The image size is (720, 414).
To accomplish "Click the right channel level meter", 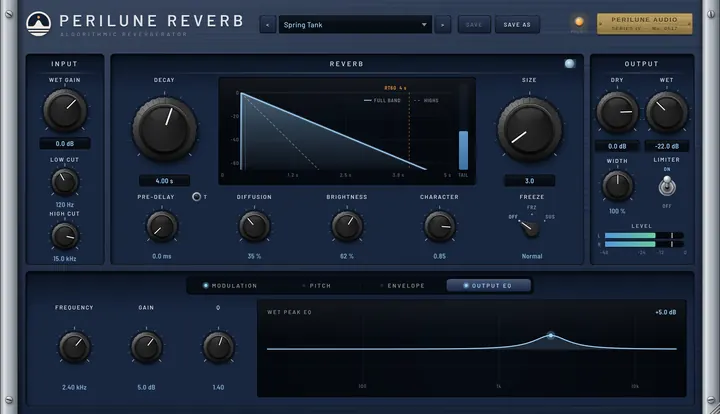I will click(644, 244).
